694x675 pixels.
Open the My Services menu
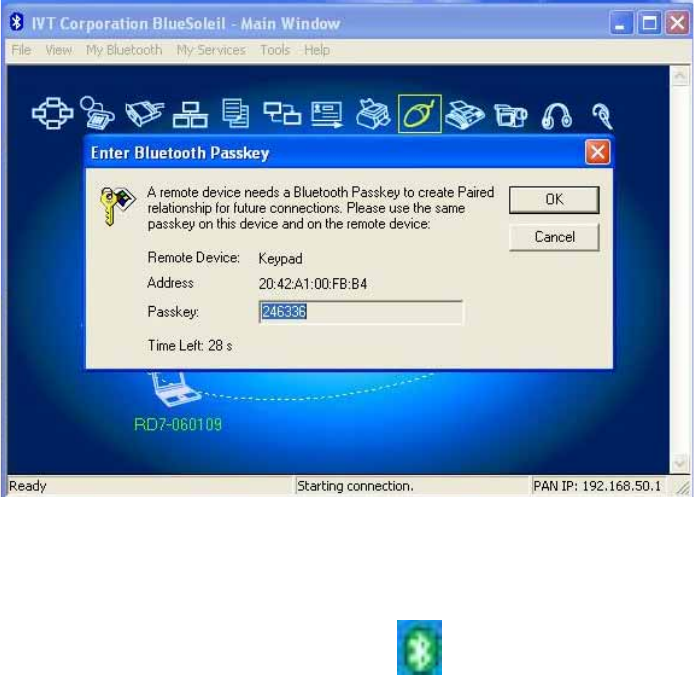211,50
